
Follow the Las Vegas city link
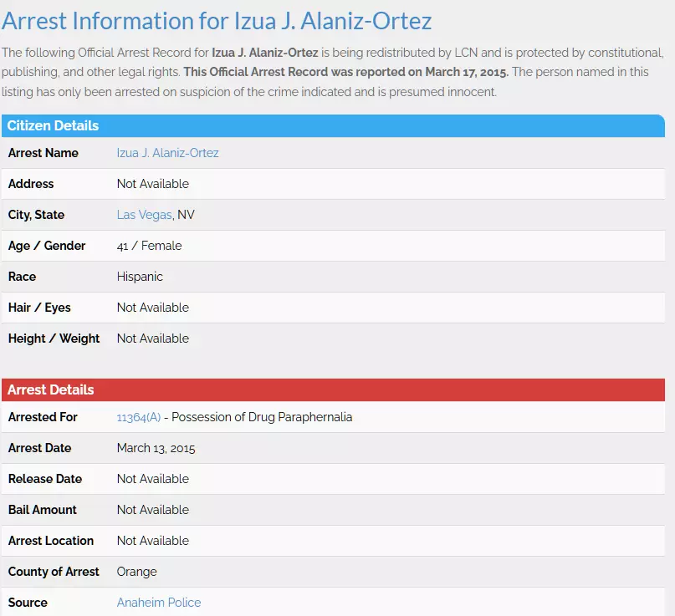(144, 215)
